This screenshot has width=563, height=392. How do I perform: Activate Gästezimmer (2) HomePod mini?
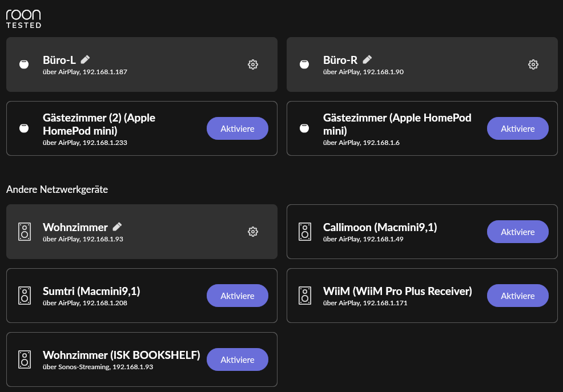tap(238, 128)
